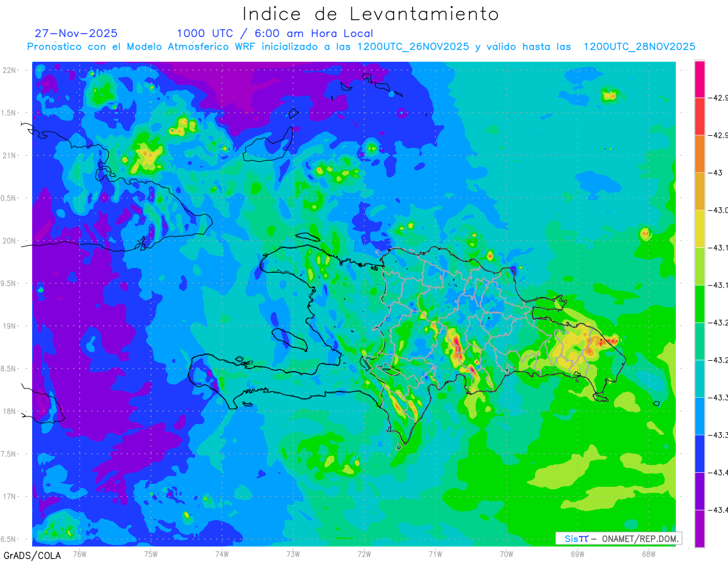Click the "73W" longitude label

[x=293, y=554]
